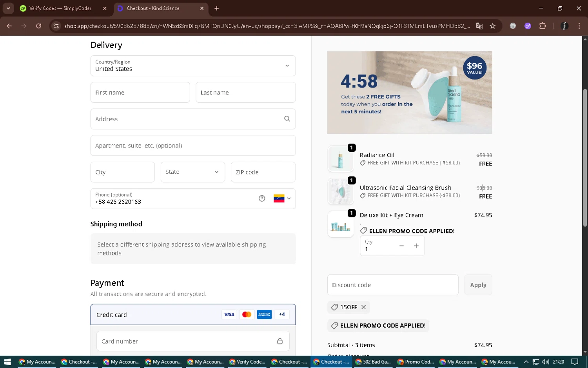Image resolution: width=588 pixels, height=368 pixels.
Task: Open a new browser tab
Action: click(216, 8)
